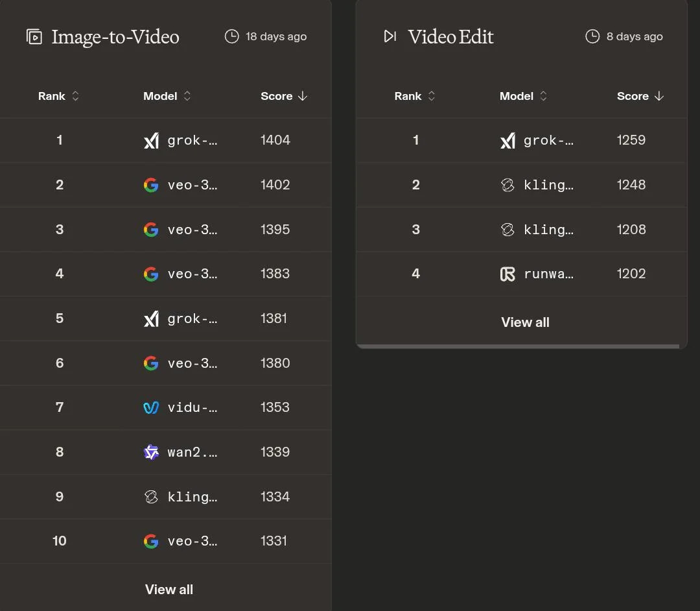Open View all under Image-to-Video

[x=169, y=590]
